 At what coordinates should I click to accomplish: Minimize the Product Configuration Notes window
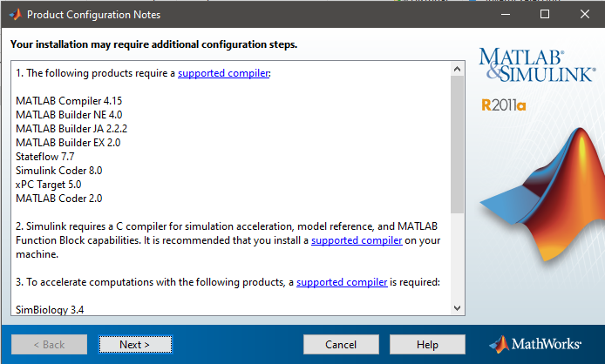(x=506, y=14)
